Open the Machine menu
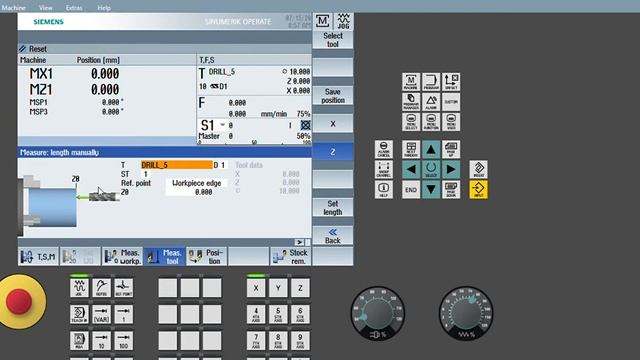This screenshot has height=360, width=640. coord(13,7)
